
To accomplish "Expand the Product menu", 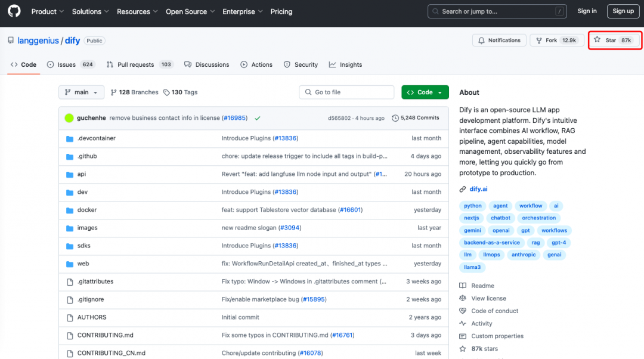I will pos(47,11).
